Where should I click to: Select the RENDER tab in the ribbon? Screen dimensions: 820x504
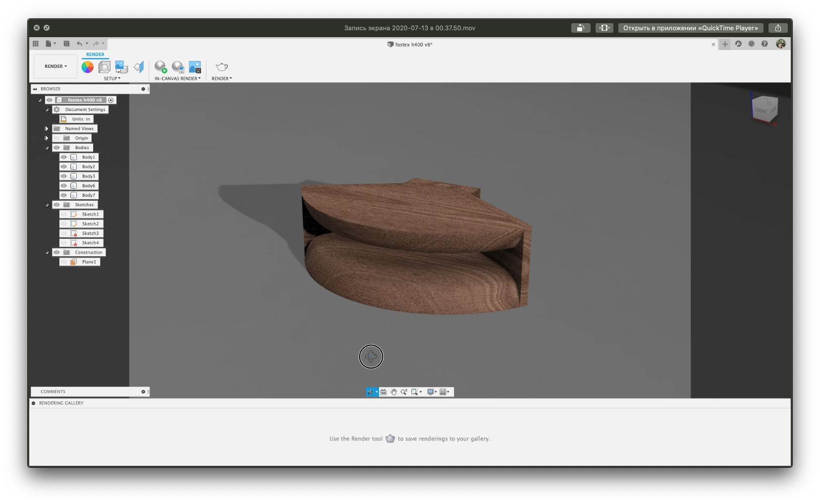pyautogui.click(x=95, y=55)
